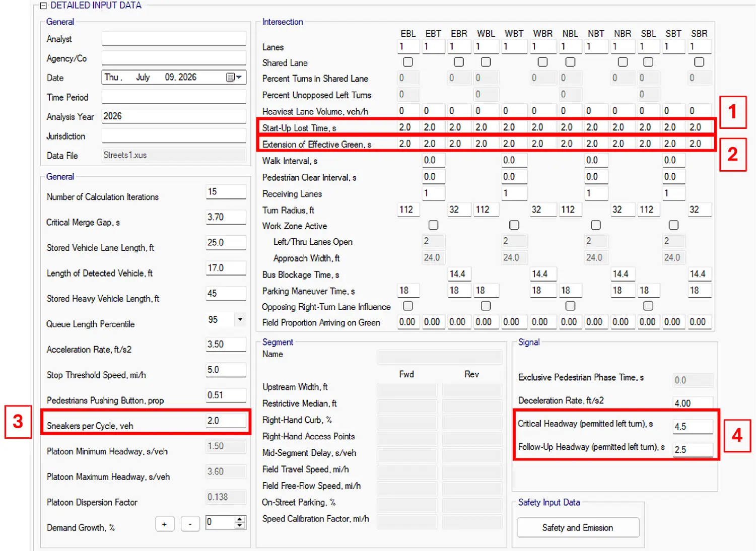Open the Queue Length Percentile dropdown

pyautogui.click(x=240, y=319)
